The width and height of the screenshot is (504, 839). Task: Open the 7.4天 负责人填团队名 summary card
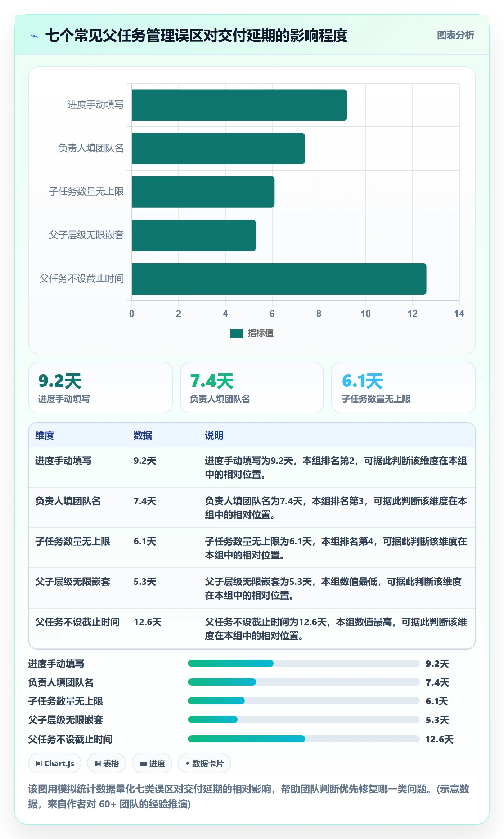click(x=252, y=387)
